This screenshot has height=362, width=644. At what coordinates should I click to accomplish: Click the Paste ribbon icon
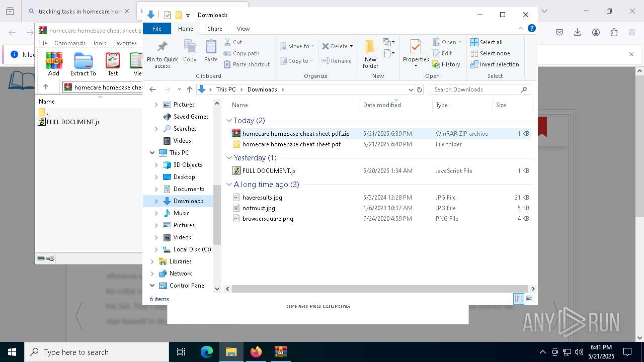[211, 51]
